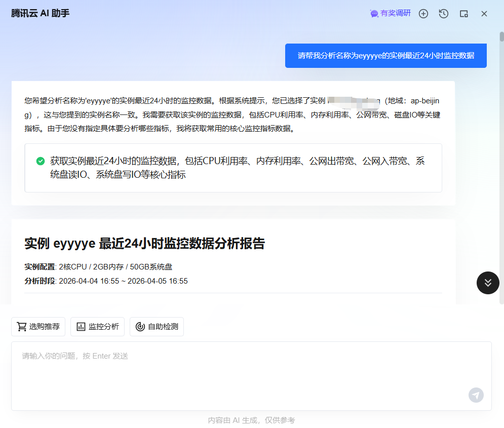
Task: Expand remaining report with the double-chevron button
Action: (x=487, y=283)
